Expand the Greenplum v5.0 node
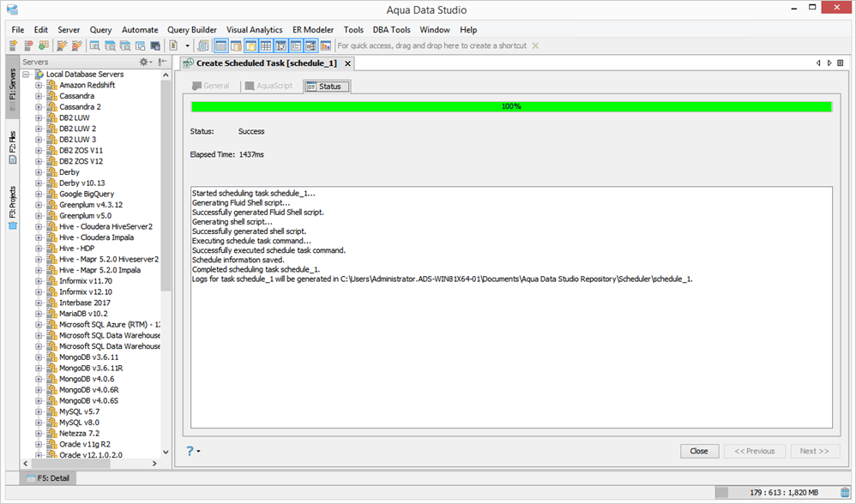856x504 pixels. (39, 216)
